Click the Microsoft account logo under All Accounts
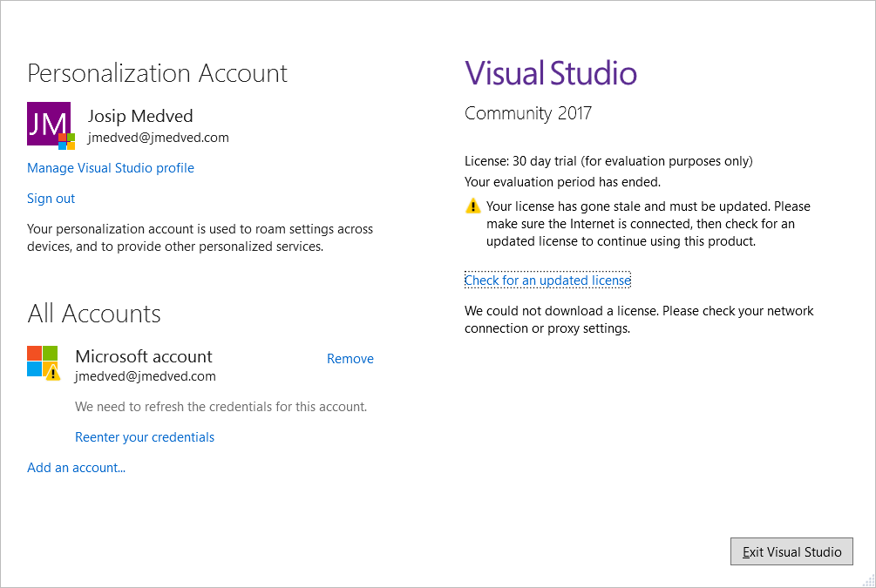The image size is (876, 588). pos(40,360)
